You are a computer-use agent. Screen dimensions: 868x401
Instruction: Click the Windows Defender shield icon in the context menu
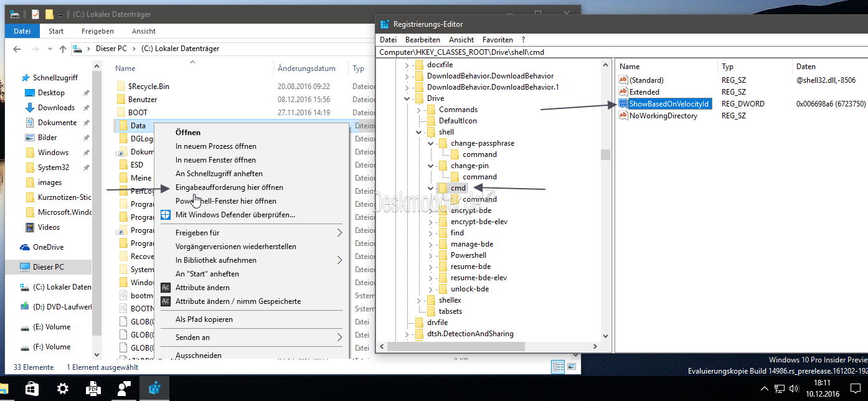point(166,215)
